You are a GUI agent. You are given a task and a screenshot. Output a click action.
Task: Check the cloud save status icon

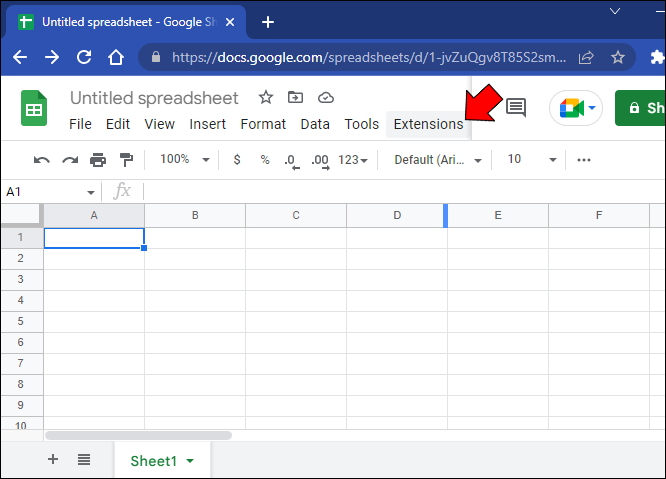(x=326, y=98)
